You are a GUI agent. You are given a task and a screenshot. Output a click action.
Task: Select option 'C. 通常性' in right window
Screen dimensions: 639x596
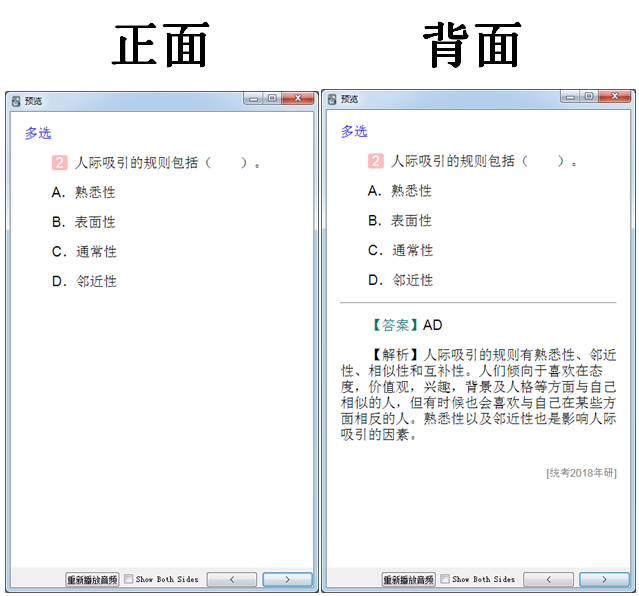(x=401, y=250)
